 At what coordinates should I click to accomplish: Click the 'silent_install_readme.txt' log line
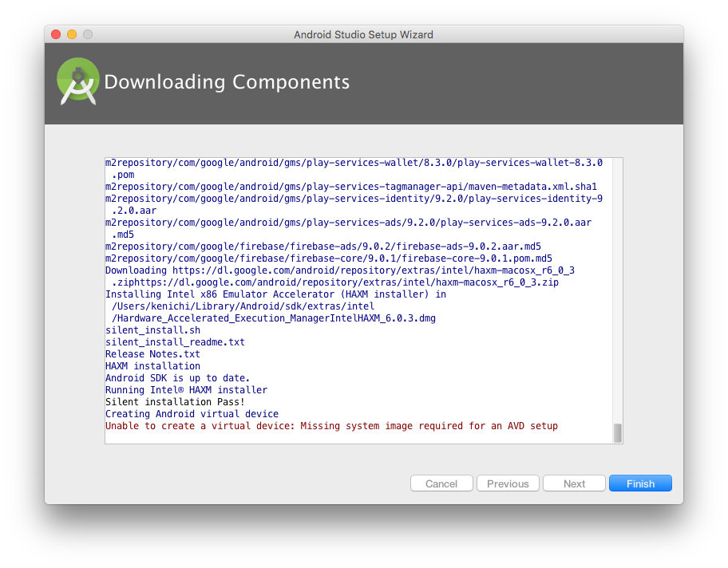(175, 342)
